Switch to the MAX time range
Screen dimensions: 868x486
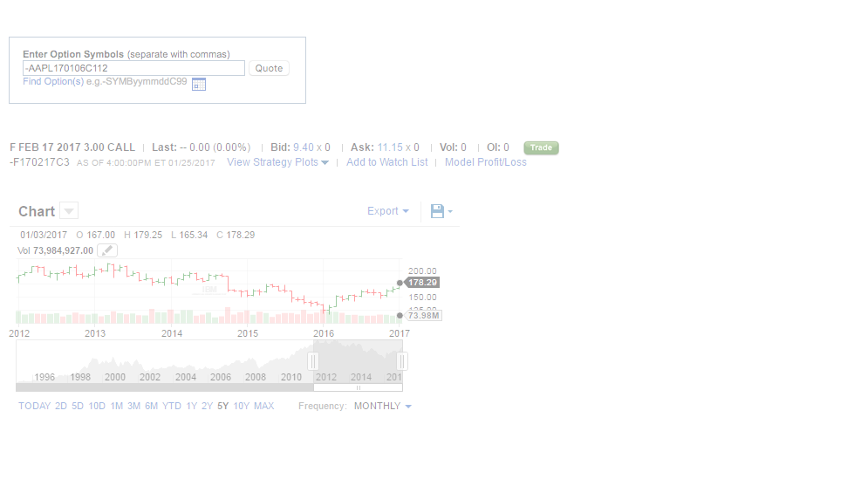[x=263, y=406]
